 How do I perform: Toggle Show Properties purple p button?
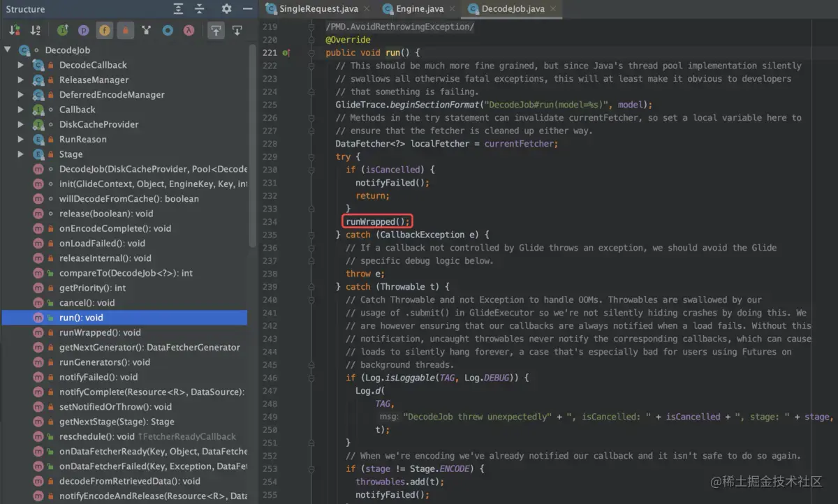coord(83,30)
